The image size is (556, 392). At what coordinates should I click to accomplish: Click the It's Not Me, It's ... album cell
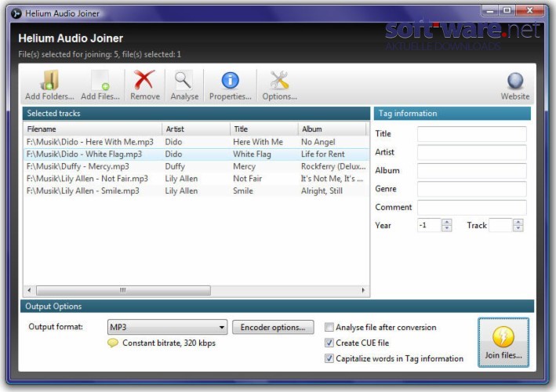[x=332, y=179]
